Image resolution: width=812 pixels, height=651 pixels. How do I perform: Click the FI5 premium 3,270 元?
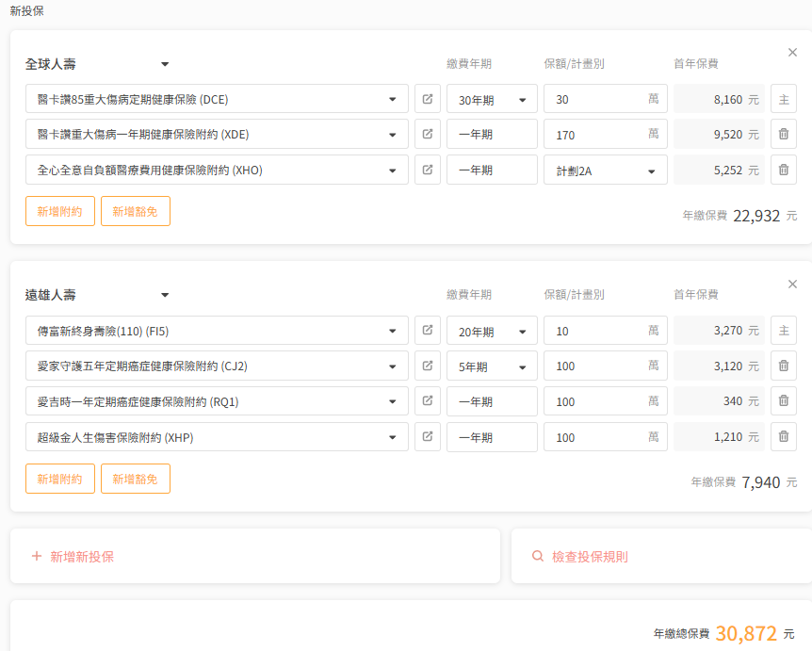(x=720, y=331)
